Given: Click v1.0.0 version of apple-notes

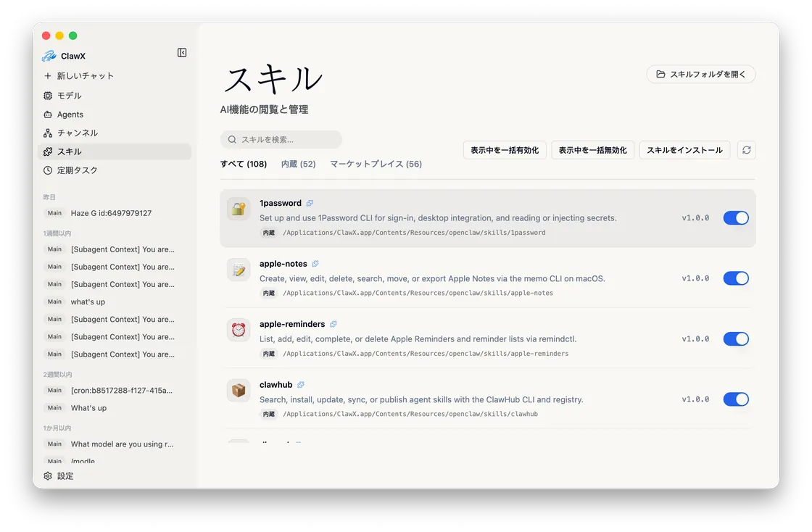Looking at the screenshot, I should click(x=695, y=278).
